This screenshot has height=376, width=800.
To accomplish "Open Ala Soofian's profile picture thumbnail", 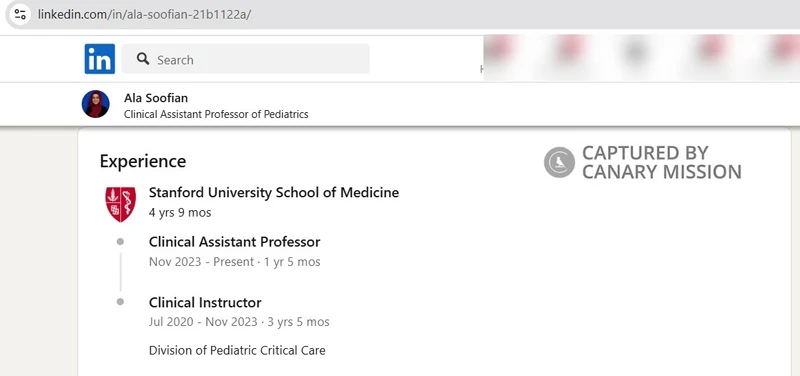I will (95, 104).
